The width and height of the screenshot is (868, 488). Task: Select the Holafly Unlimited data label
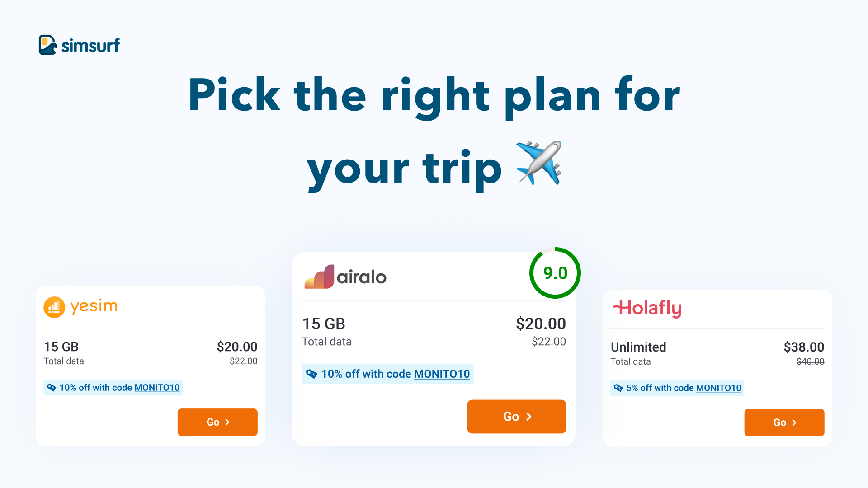click(638, 347)
